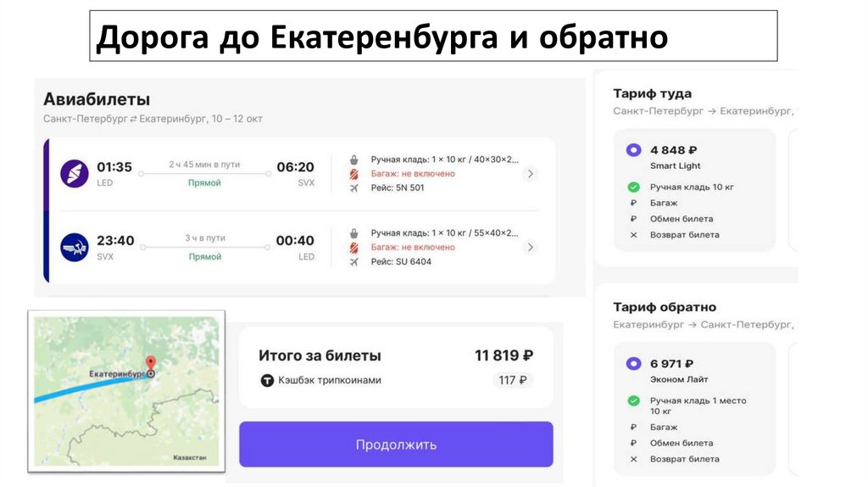Click the departure time 01:35
The image size is (868, 487).
[114, 167]
